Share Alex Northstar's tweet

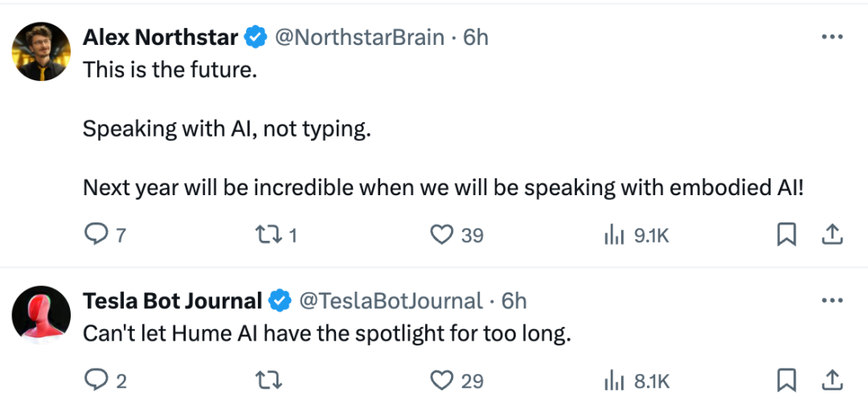click(x=832, y=235)
